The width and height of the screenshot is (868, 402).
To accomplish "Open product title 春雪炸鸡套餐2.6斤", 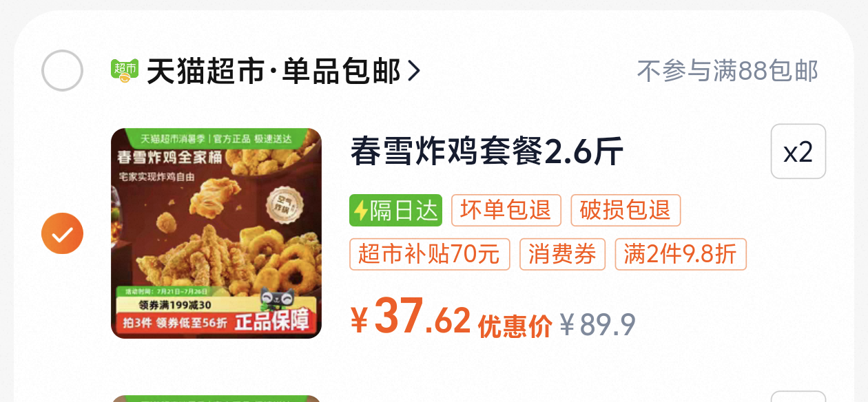I will click(x=487, y=151).
